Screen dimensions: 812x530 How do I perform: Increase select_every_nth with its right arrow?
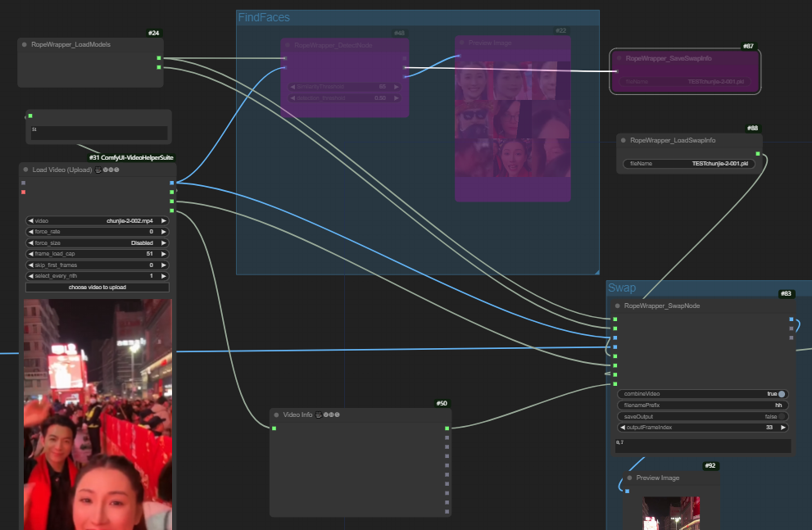coord(164,276)
